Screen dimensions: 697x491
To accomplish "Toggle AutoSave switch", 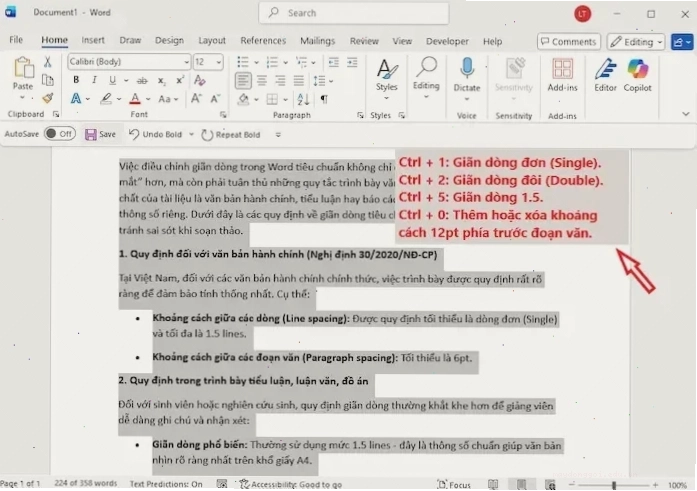I will [60, 134].
